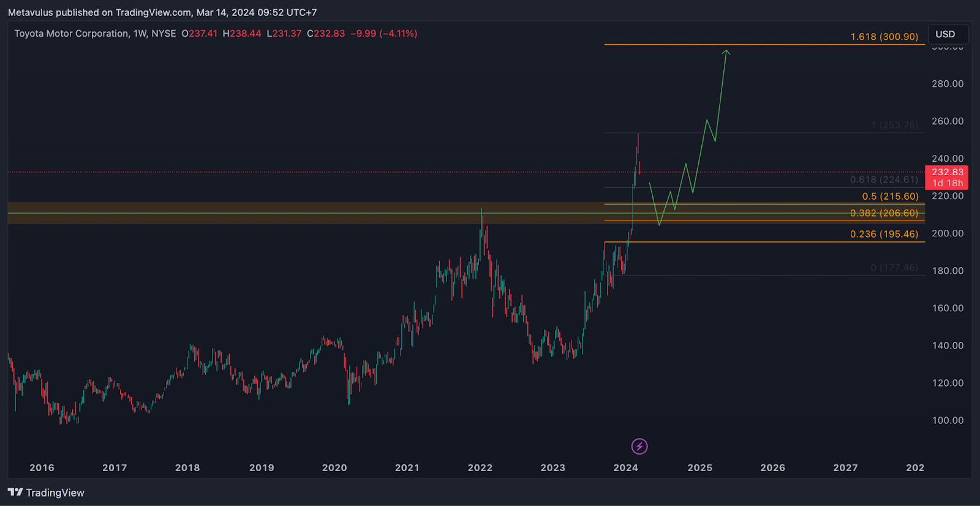Click the green arrowhead of the projection path

pos(726,53)
